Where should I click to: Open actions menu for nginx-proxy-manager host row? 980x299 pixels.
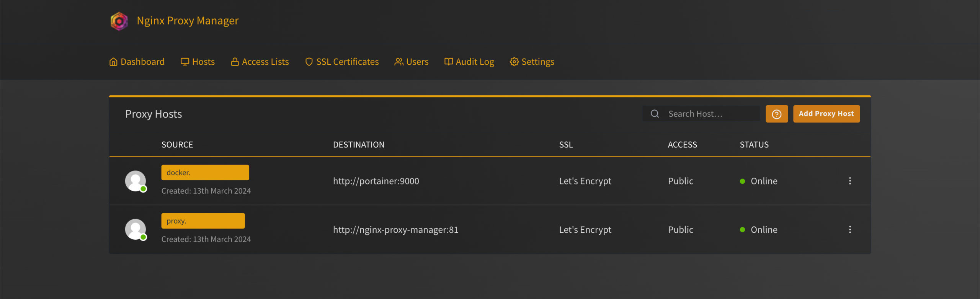(850, 230)
